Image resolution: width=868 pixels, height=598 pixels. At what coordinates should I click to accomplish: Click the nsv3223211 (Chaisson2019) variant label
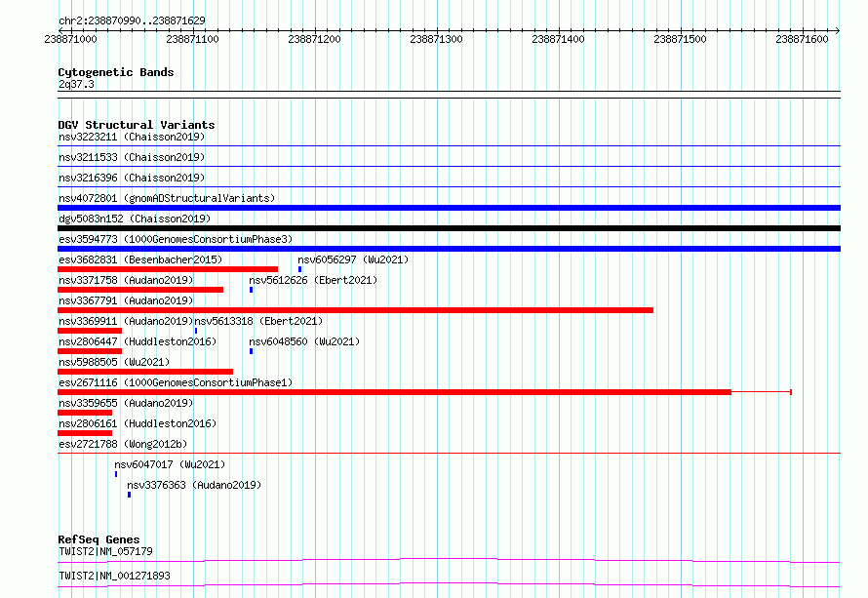(x=132, y=137)
